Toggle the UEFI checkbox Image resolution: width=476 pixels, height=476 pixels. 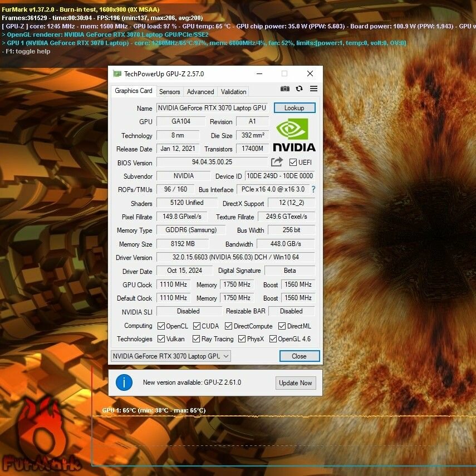point(293,163)
